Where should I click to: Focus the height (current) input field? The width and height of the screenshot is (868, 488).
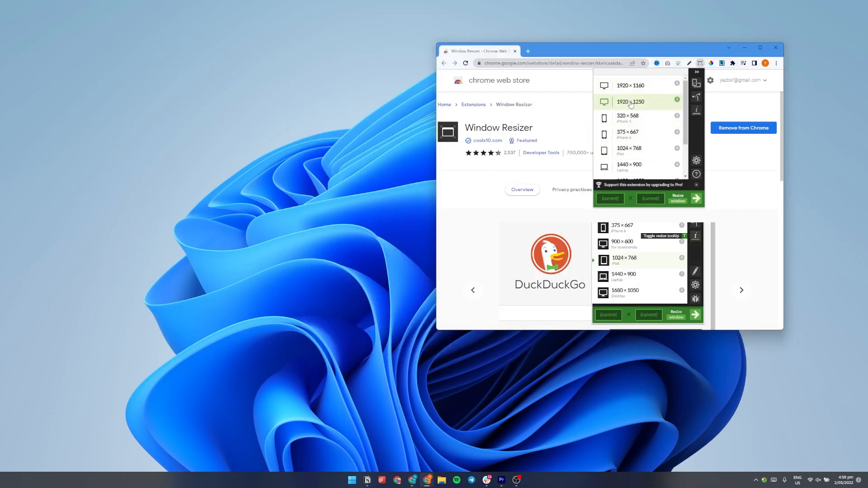650,198
